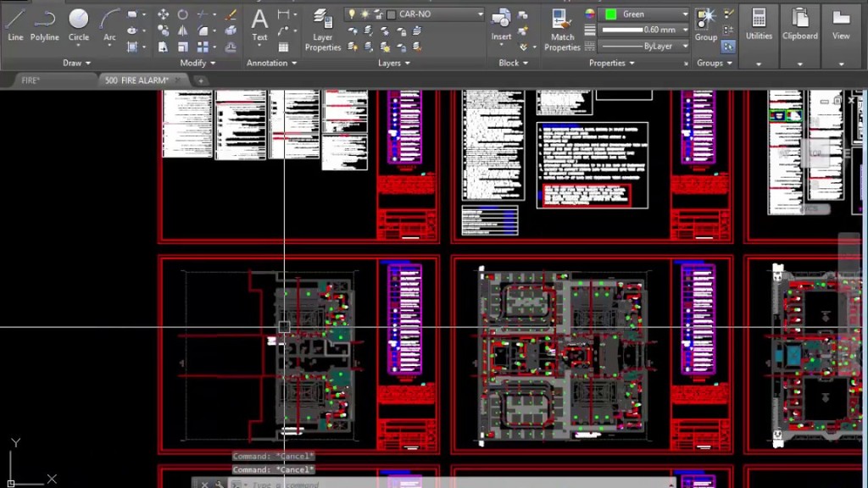
Task: Activate the Circle tool
Action: 79,25
